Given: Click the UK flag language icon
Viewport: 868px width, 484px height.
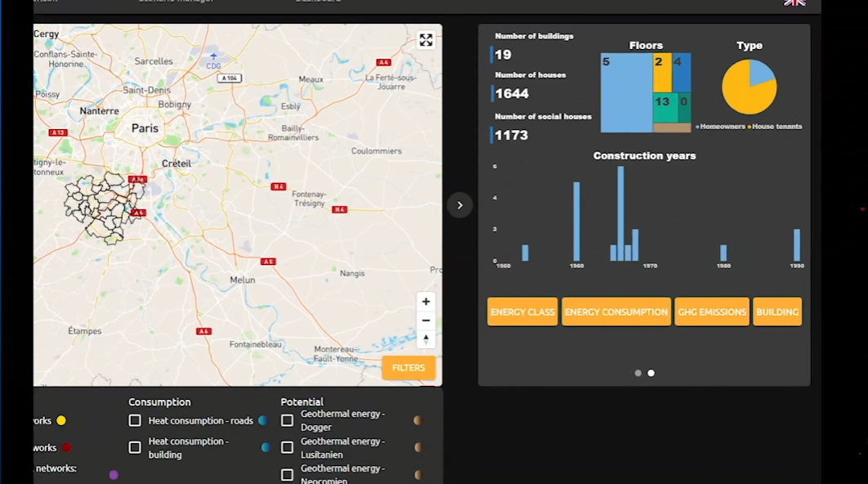Looking at the screenshot, I should tap(794, 2).
